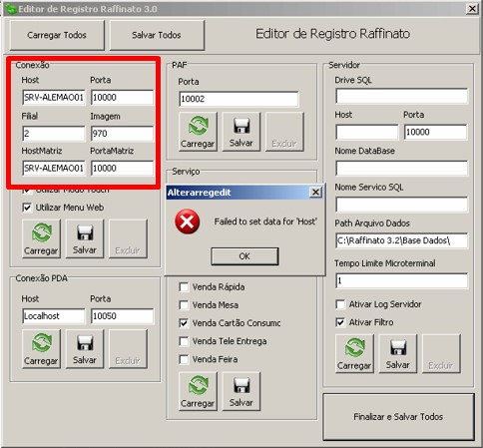Click Finalizar e Salvar Todos button
The width and height of the screenshot is (483, 448).
[x=398, y=417]
